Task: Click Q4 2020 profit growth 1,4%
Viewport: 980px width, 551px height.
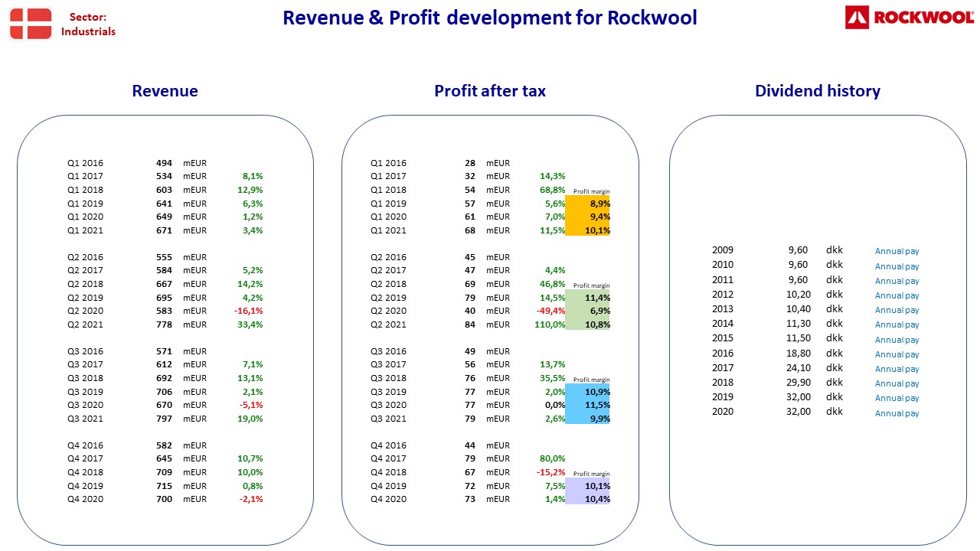Action: click(x=555, y=499)
